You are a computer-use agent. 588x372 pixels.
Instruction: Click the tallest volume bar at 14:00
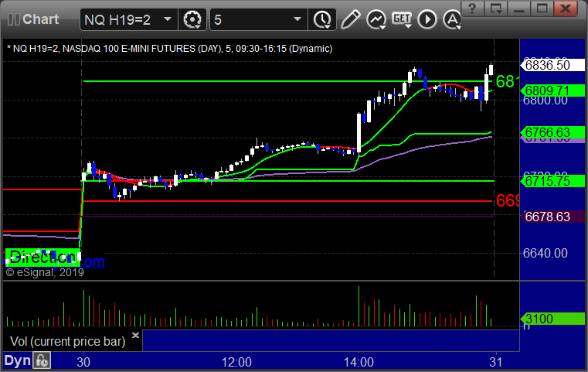(x=359, y=306)
